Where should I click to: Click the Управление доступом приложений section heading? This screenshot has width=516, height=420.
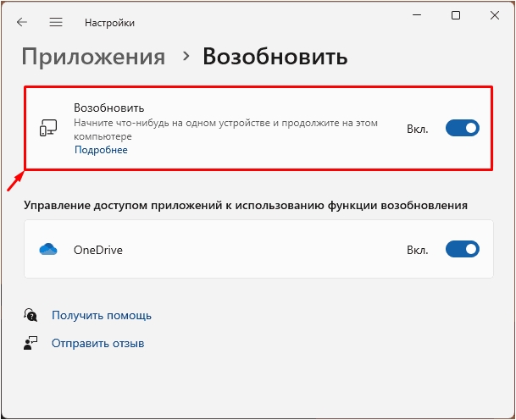(246, 206)
